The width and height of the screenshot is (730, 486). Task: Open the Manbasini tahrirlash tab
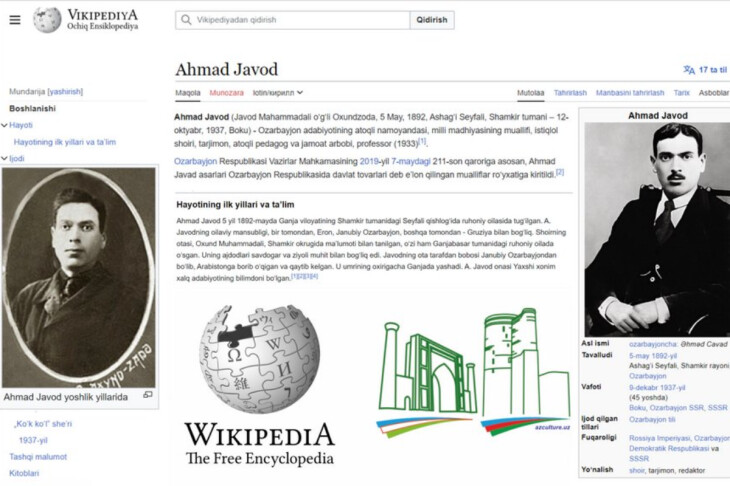tap(630, 93)
